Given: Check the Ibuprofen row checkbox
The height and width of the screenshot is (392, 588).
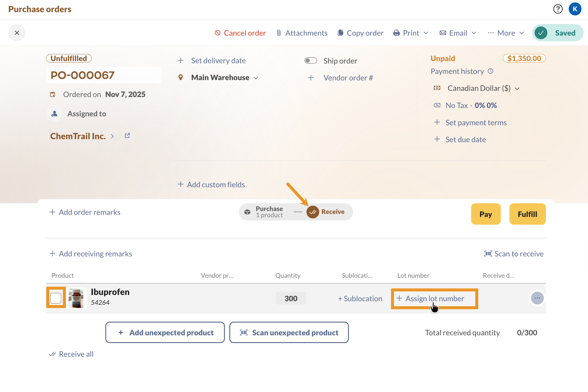Looking at the screenshot, I should pos(56,298).
